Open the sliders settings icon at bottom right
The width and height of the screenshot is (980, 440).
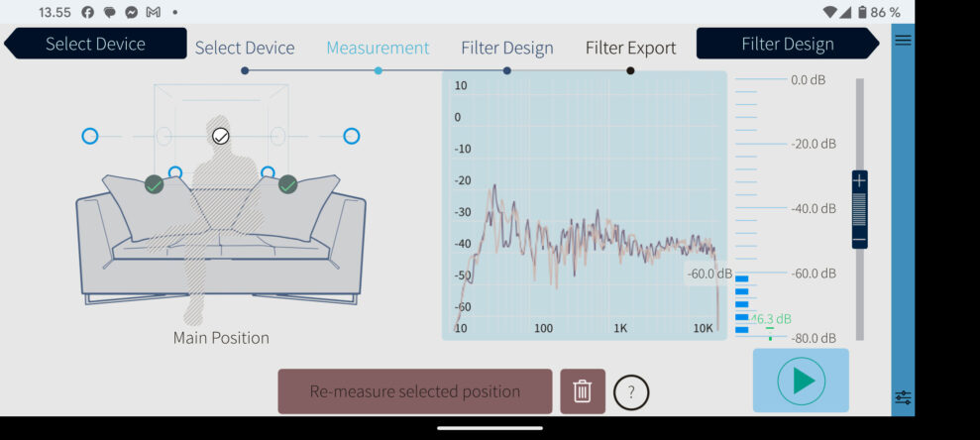[903, 397]
